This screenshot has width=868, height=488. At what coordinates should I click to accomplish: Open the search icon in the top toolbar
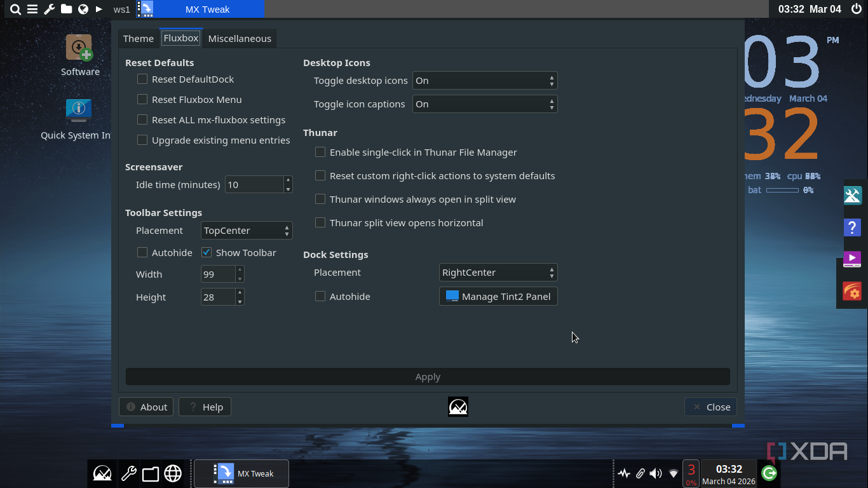point(15,9)
